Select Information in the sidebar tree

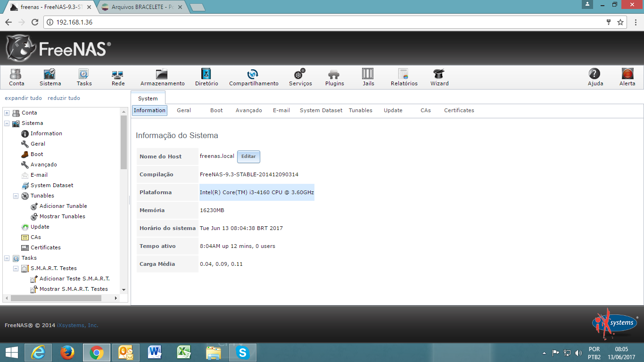click(46, 134)
